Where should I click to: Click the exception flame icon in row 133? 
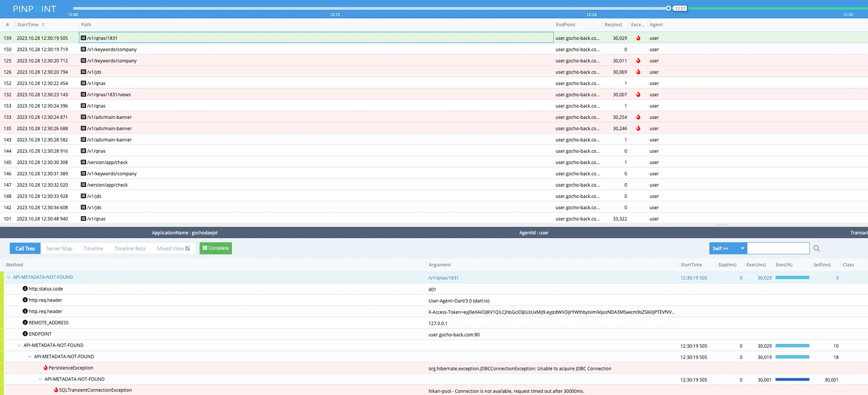[638, 117]
